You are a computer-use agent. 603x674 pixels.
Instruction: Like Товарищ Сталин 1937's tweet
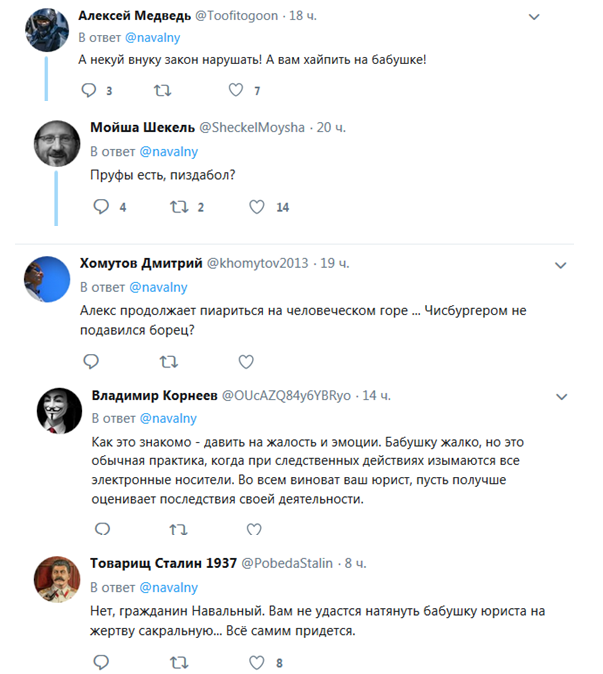tap(258, 662)
